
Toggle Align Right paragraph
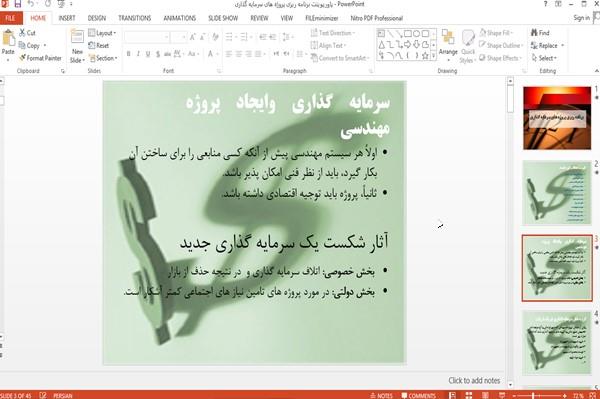pos(249,54)
